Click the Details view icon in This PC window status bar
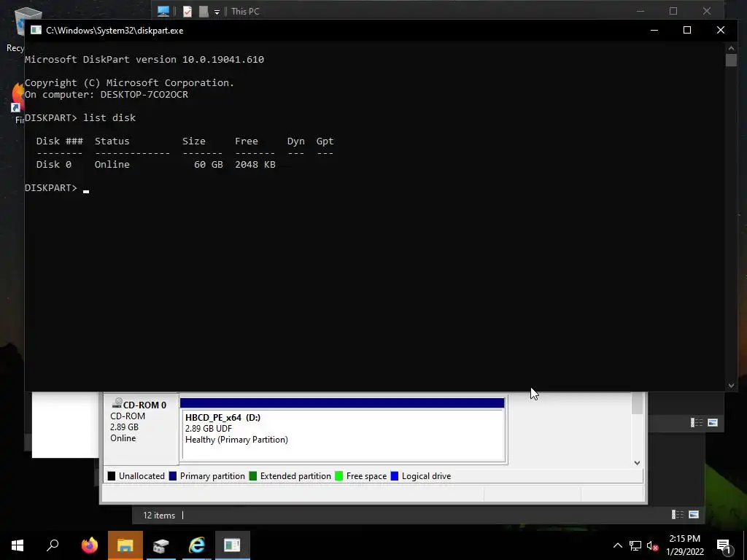The width and height of the screenshot is (747, 560). tap(697, 422)
